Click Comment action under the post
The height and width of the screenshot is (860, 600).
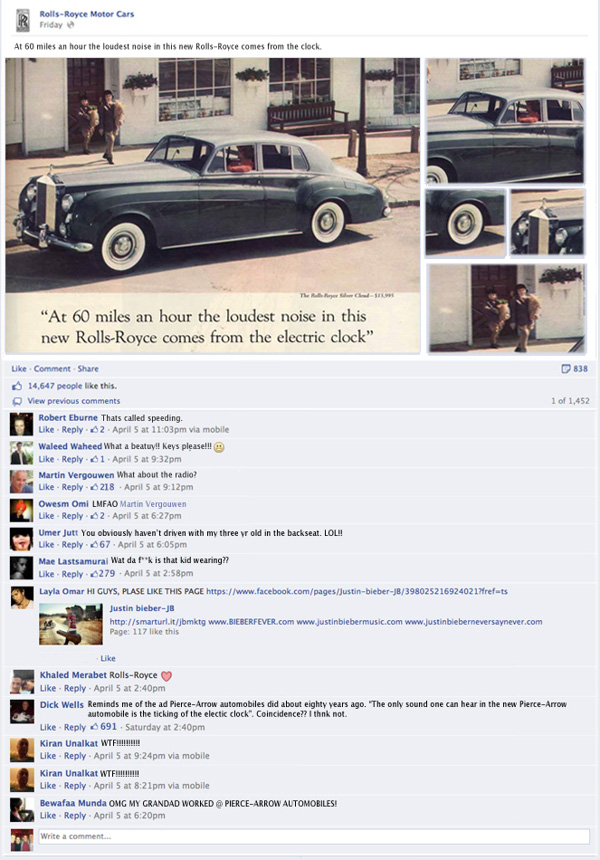(x=52, y=369)
